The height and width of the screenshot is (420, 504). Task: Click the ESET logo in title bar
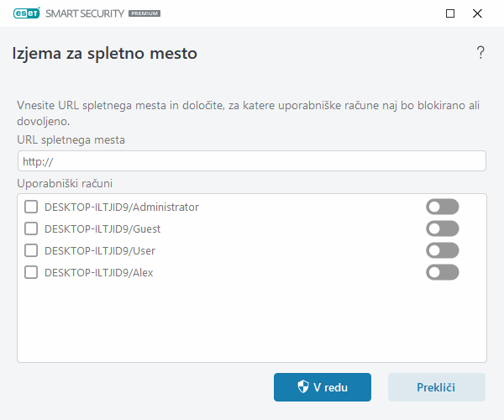pos(27,13)
